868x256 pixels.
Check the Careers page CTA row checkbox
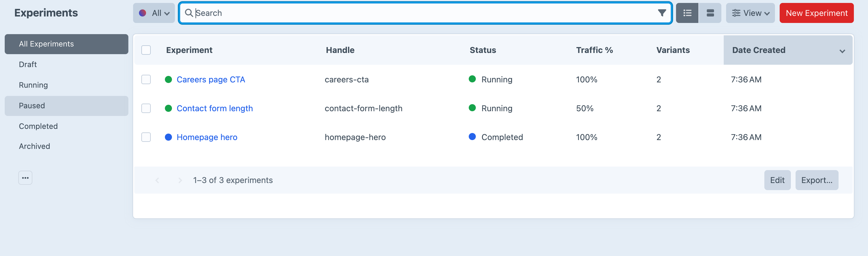click(146, 79)
